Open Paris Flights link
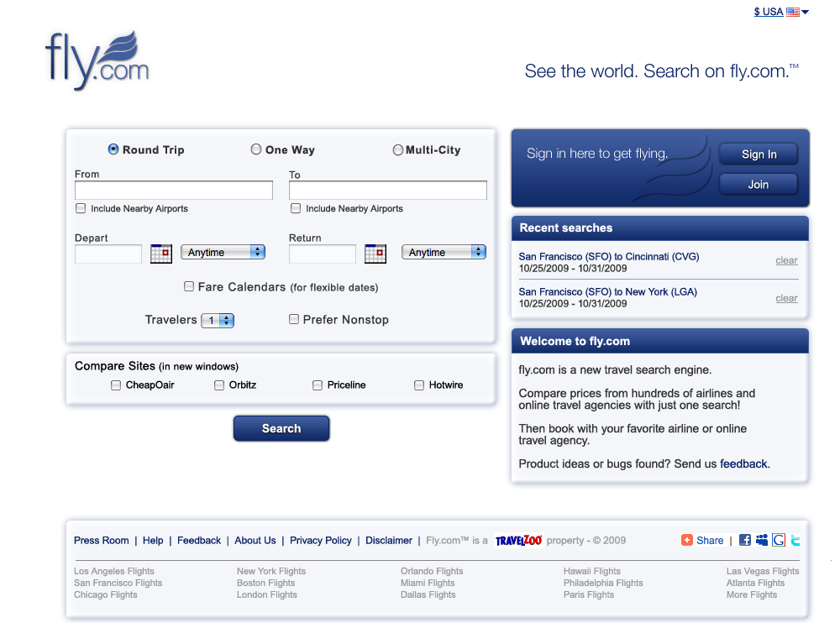840x623 pixels. pos(589,594)
